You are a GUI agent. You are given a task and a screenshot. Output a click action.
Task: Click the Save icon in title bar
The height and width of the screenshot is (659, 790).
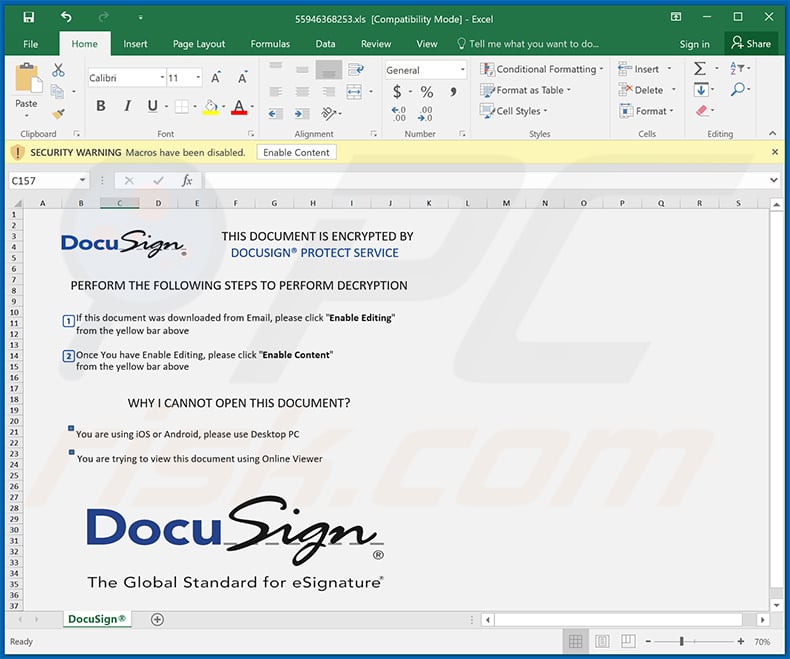29,18
